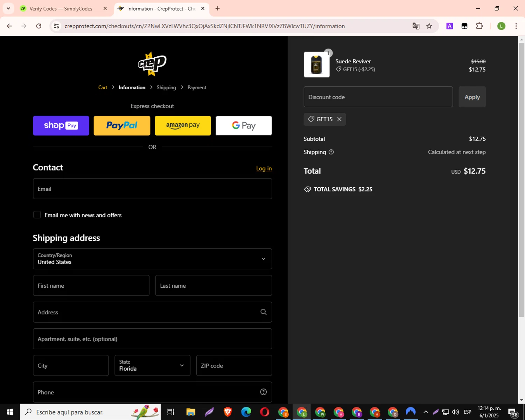The width and height of the screenshot is (525, 420).
Task: Switch to the Verify Codes SimplyCodes tab
Action: [x=61, y=9]
